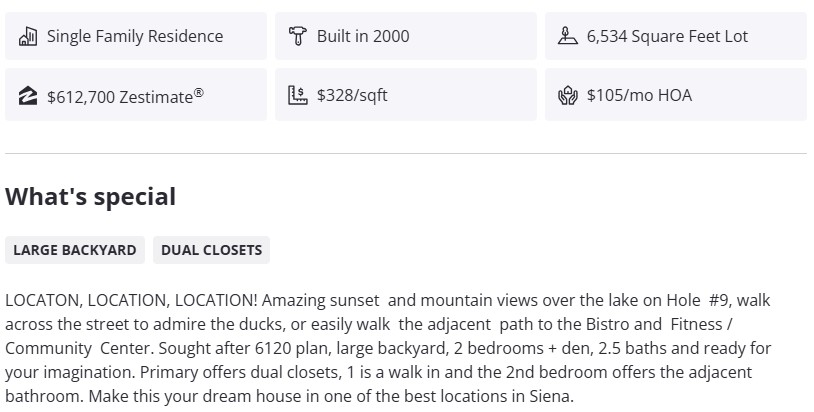Open the $612,700 Zestimate details

tap(119, 96)
